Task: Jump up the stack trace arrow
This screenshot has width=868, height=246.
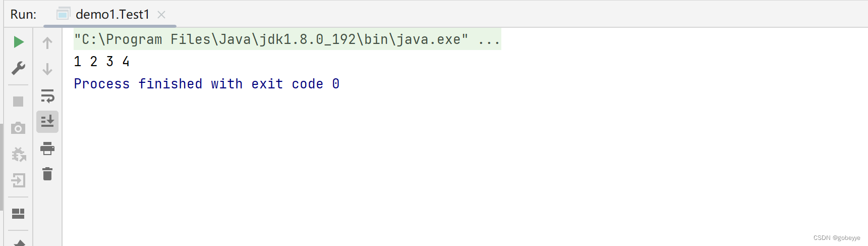Action: [47, 43]
